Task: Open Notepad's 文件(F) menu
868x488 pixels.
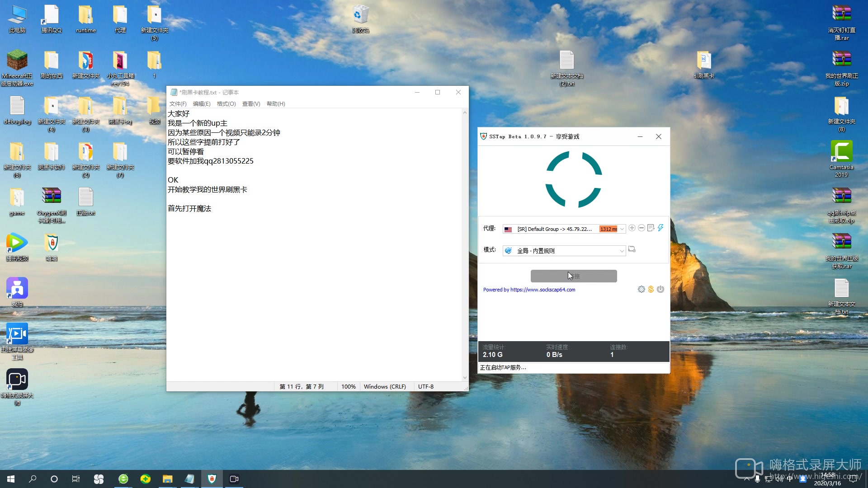Action: coord(178,104)
